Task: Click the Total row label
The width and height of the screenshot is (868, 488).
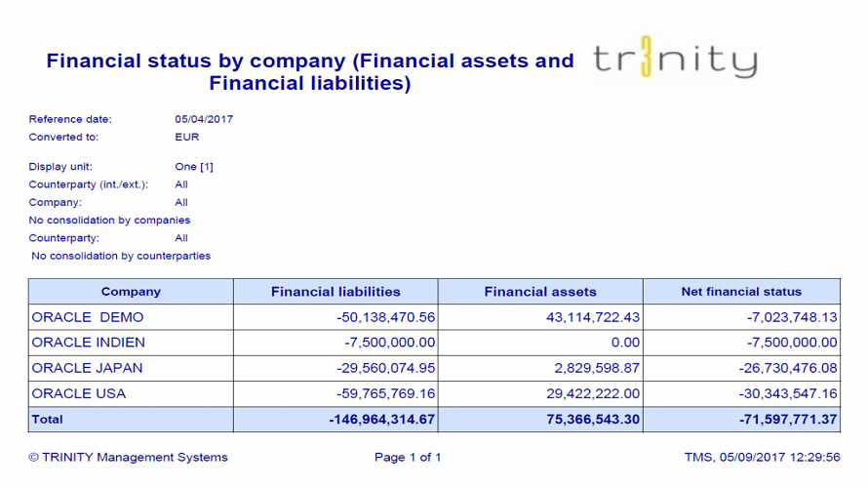Action: [x=48, y=419]
